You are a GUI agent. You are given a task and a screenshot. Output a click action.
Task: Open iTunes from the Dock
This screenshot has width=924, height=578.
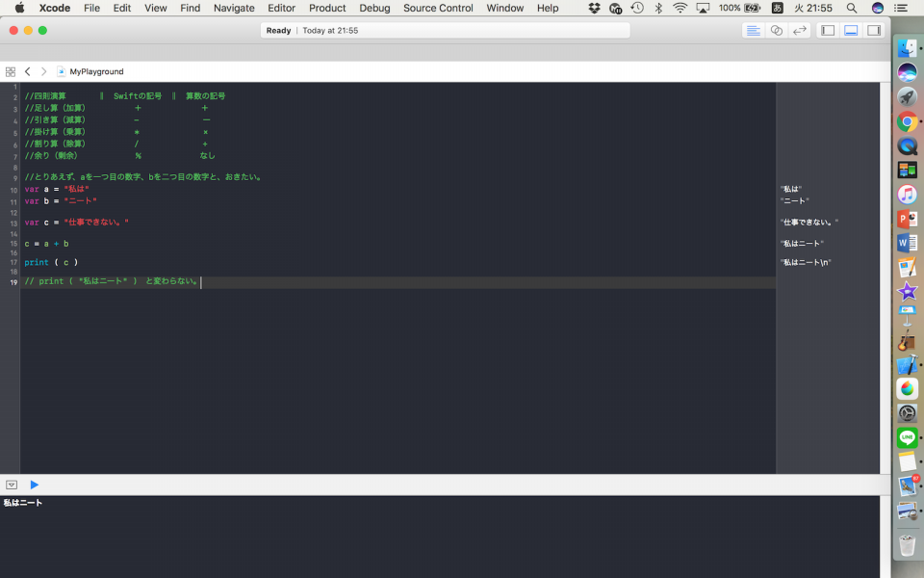[907, 194]
